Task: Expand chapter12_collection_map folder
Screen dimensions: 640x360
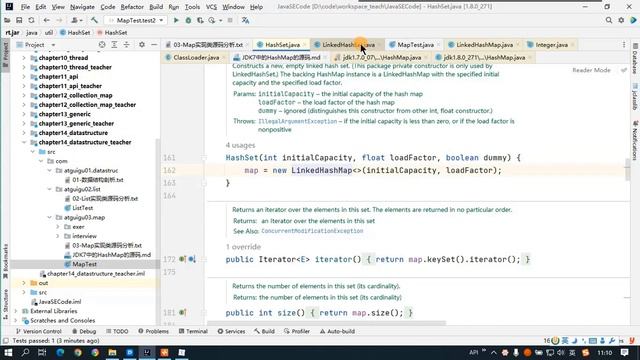Action: [x=24, y=96]
